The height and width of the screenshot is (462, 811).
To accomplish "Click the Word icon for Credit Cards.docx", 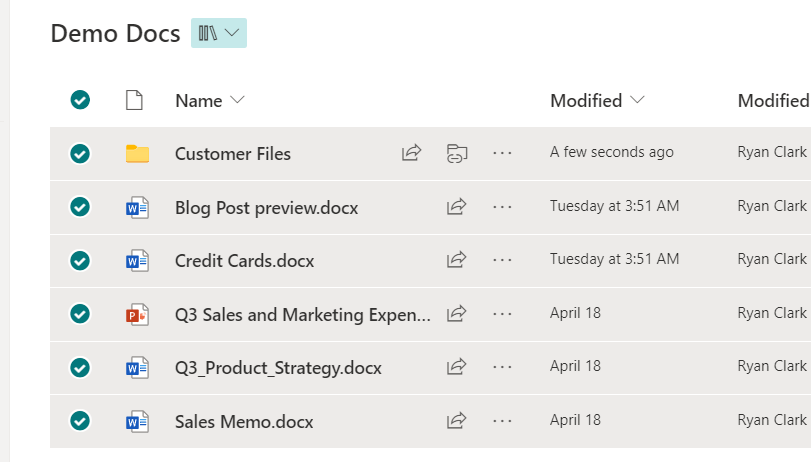I will click(138, 261).
